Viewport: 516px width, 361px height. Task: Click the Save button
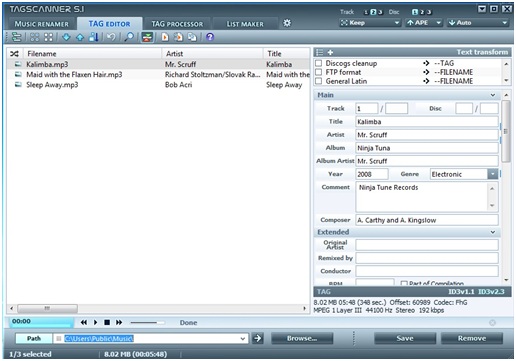(405, 338)
